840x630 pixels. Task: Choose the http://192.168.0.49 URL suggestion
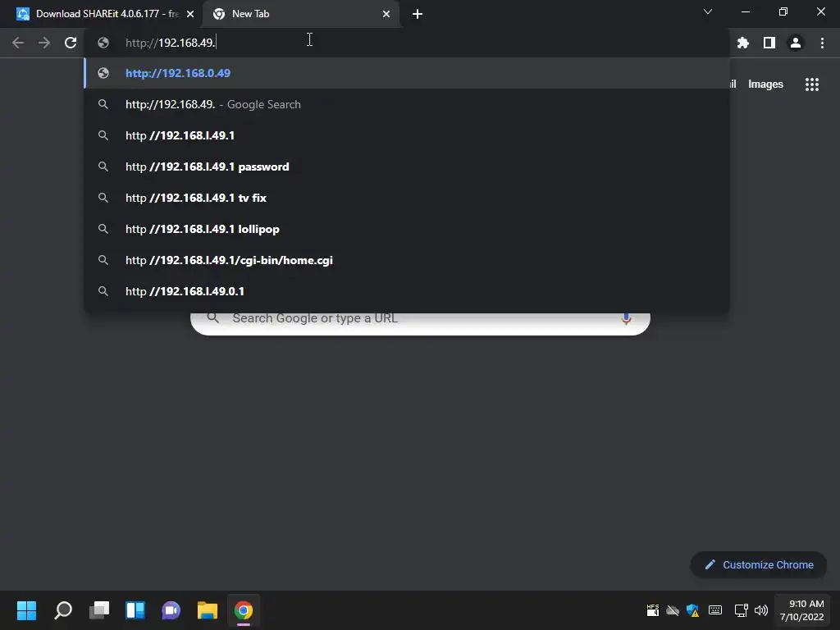point(407,73)
